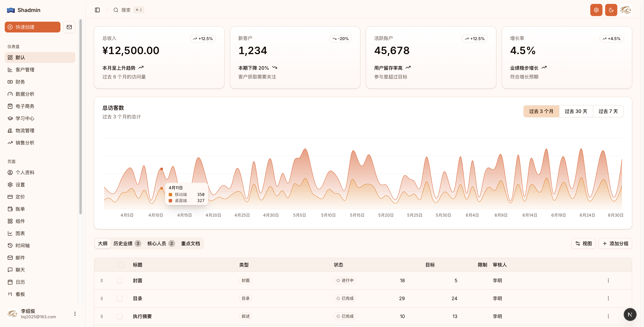Go to 时间轴 page
644x327 pixels.
tap(22, 246)
